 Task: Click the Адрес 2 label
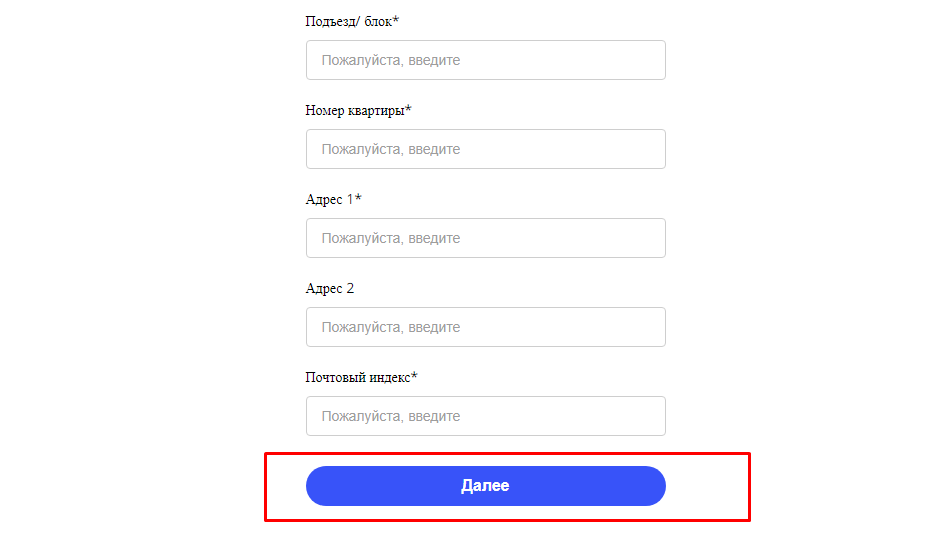pos(330,288)
